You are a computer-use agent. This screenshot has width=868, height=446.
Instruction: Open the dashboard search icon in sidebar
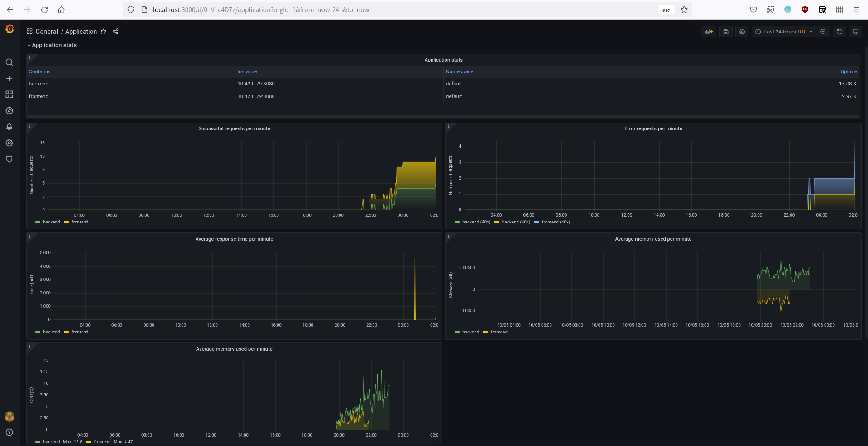(x=9, y=62)
